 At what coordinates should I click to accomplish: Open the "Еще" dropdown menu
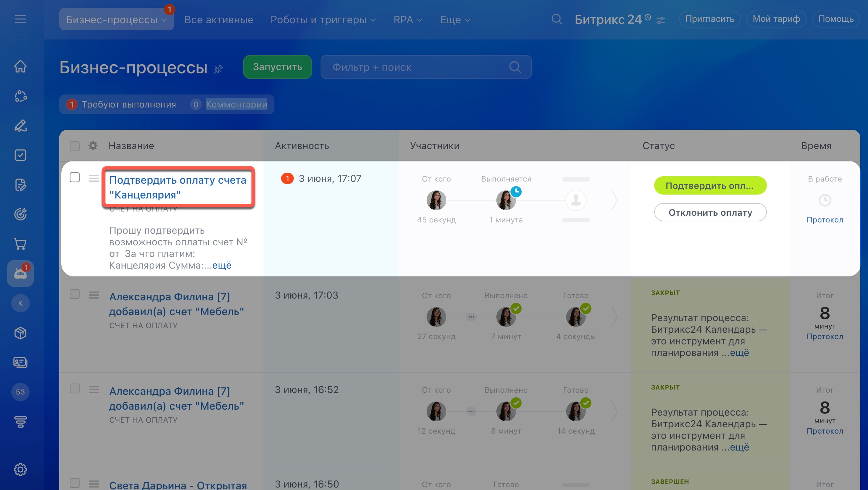coord(455,20)
